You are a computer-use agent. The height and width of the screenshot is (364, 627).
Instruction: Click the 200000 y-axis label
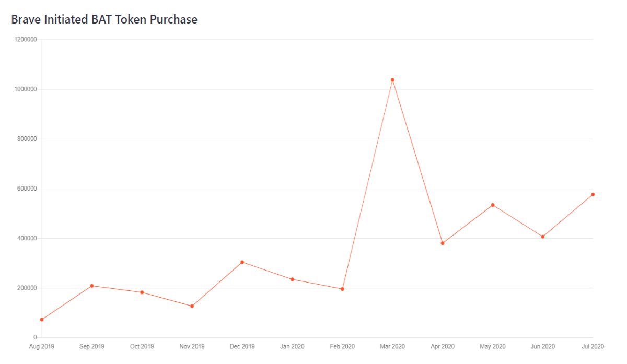pyautogui.click(x=28, y=288)
